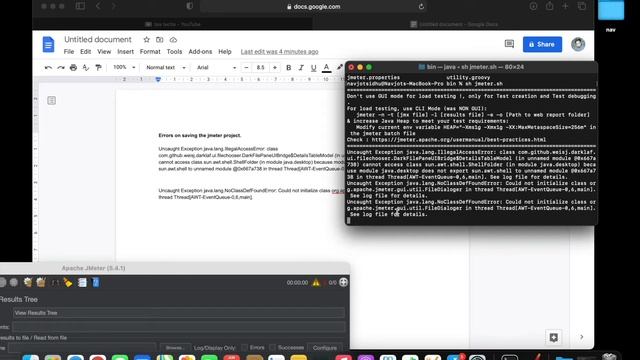This screenshot has height=360, width=640.
Task: Toggle underline formatting
Action: (313, 68)
